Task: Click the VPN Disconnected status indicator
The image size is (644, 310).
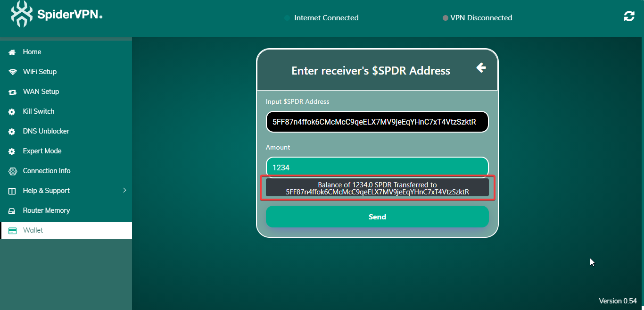Action: 477,18
